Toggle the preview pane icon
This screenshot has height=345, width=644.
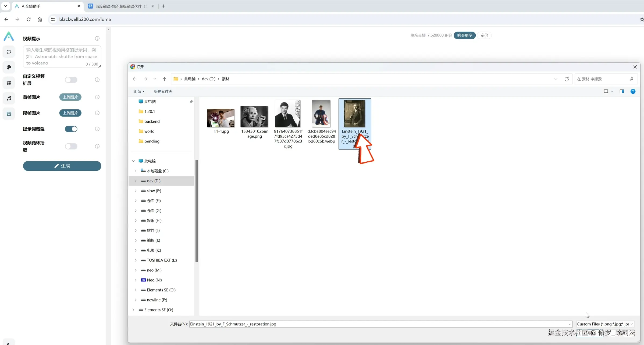[622, 91]
